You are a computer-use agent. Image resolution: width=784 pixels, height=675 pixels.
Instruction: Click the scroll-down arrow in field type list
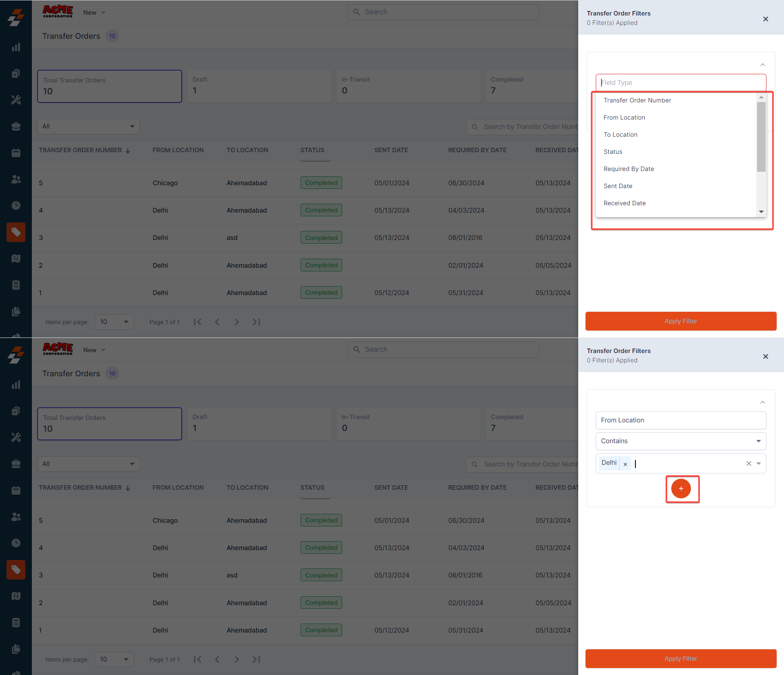[761, 211]
